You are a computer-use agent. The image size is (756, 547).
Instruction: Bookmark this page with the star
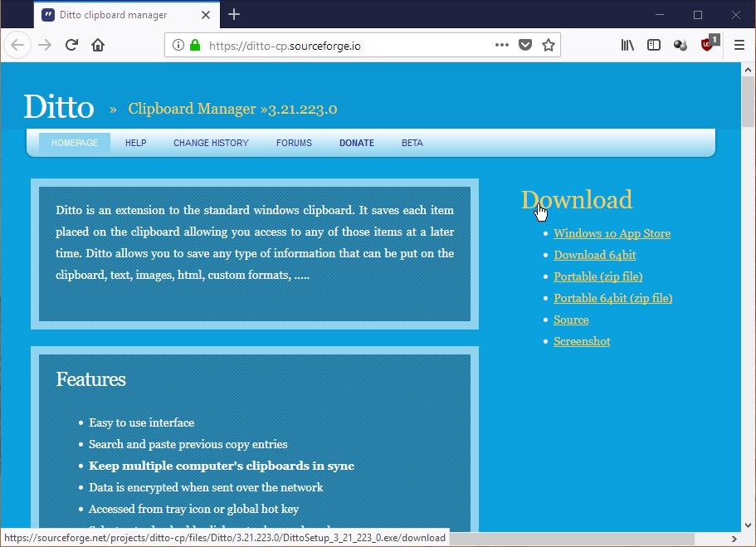[x=549, y=46]
